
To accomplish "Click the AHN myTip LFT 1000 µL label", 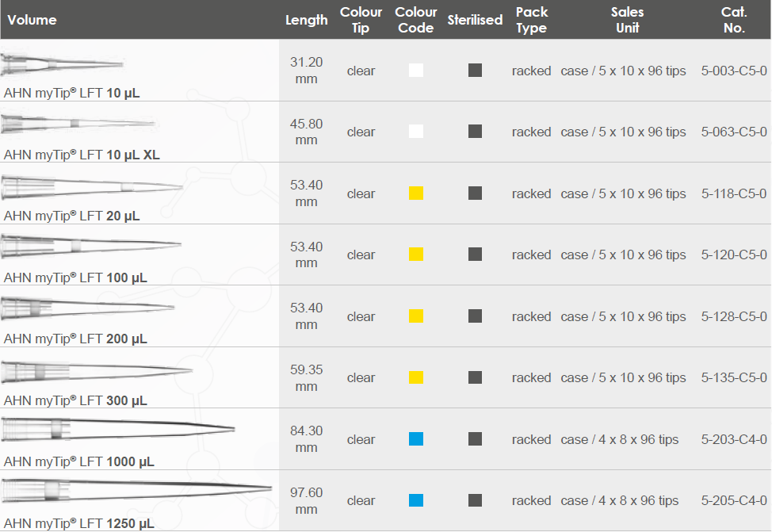I will tap(78, 461).
